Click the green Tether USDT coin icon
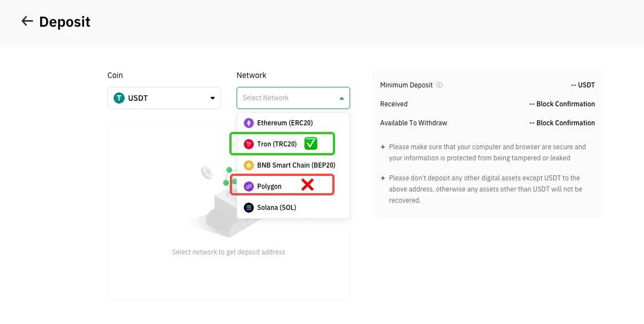 click(119, 98)
